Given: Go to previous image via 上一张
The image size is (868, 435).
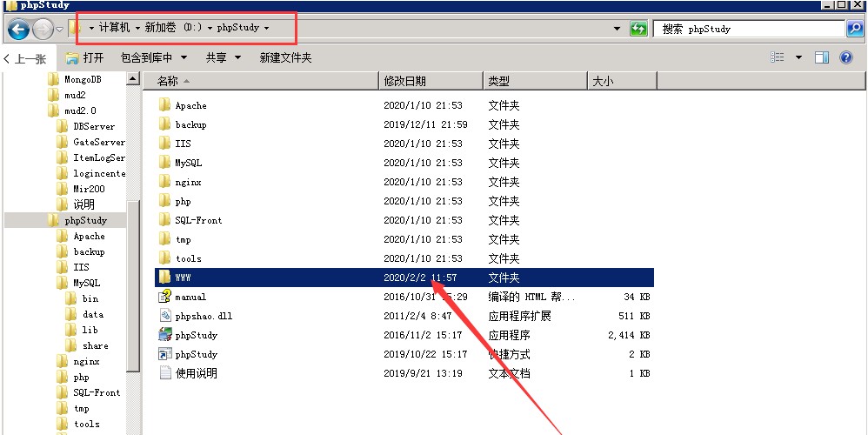Looking at the screenshot, I should pos(25,58).
